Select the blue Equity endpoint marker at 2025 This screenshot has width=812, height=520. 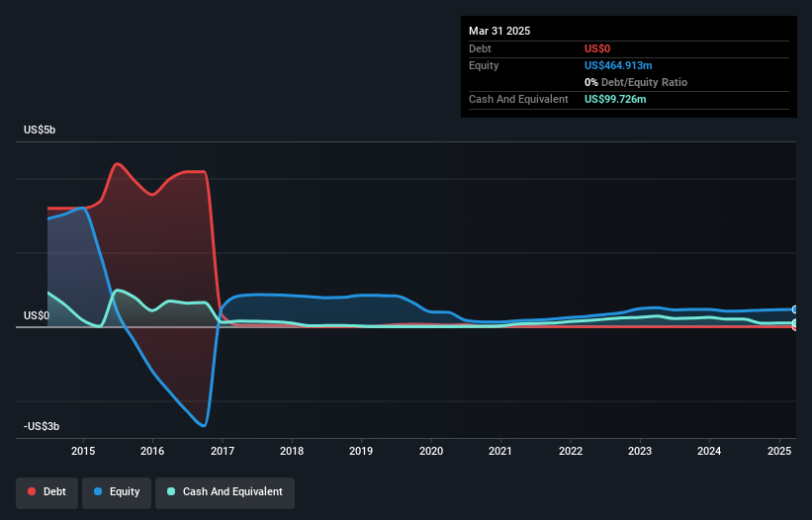pos(795,309)
